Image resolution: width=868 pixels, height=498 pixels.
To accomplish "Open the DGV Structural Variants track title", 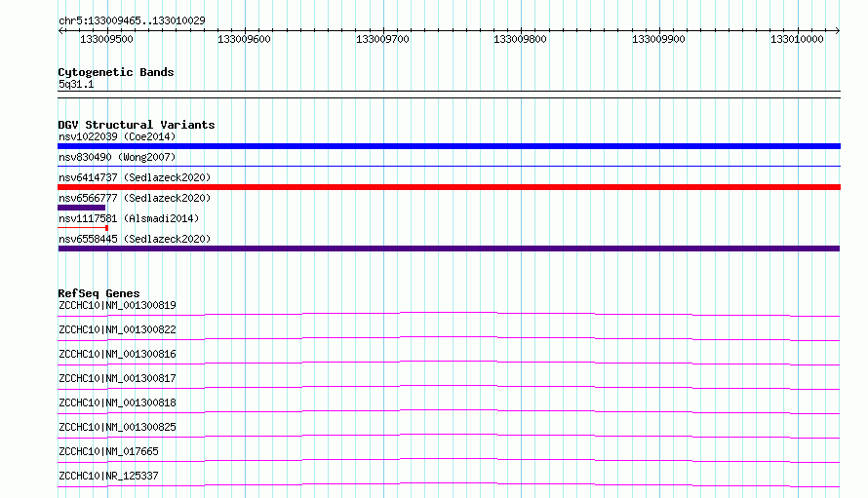I will (x=137, y=125).
